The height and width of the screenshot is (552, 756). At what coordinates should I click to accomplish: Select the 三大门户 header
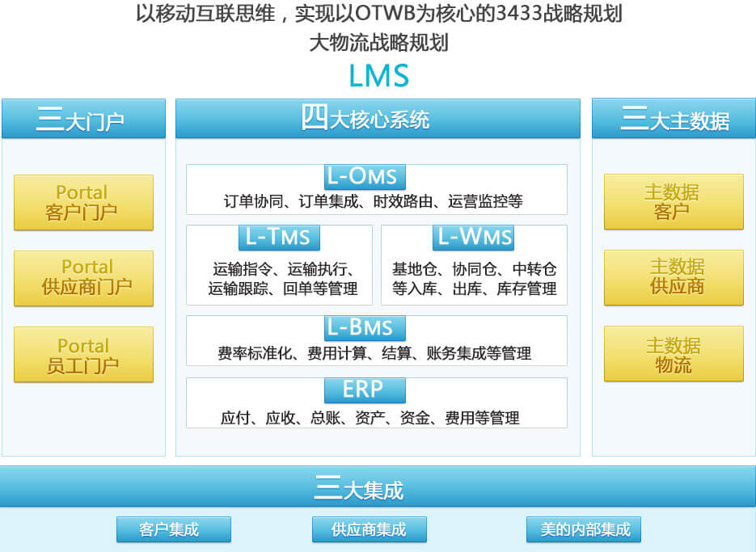point(83,118)
